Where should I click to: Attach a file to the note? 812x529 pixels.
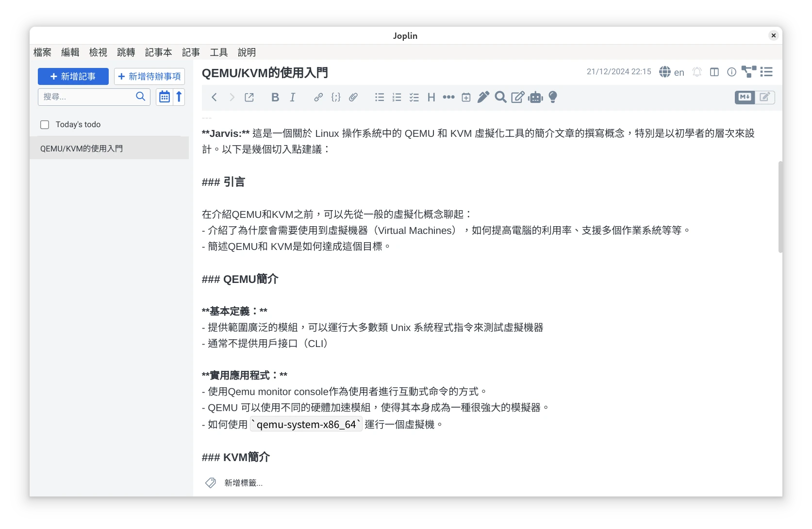tap(353, 97)
